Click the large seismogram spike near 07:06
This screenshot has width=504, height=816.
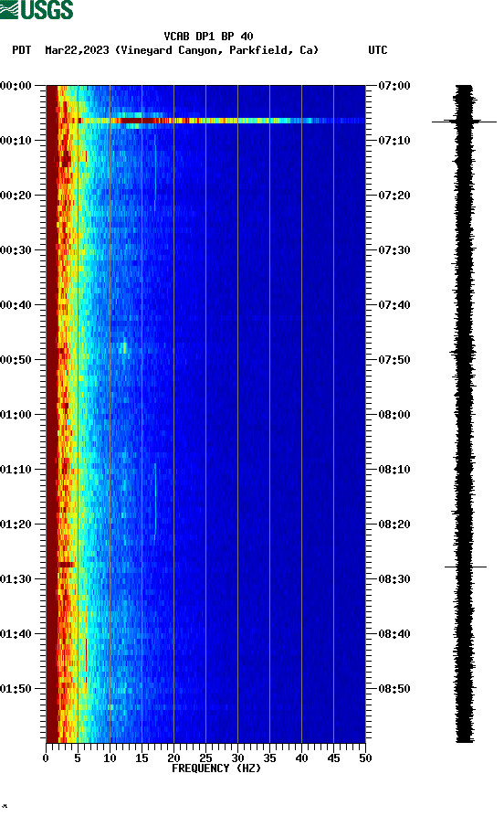[x=464, y=122]
